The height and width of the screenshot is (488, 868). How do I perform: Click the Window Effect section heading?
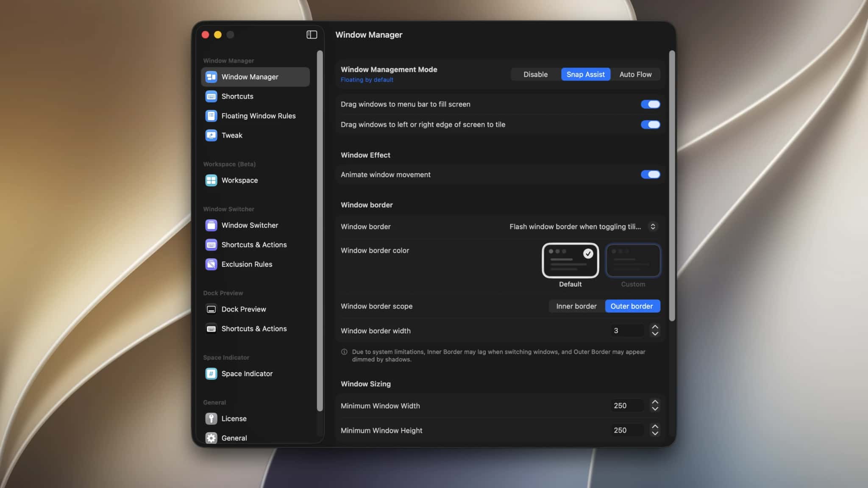pyautogui.click(x=365, y=155)
